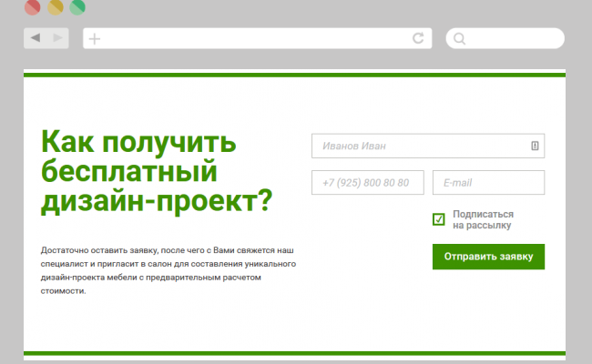This screenshot has width=592, height=364.
Task: Click the 'Подписаться на рассылку' label
Action: click(483, 219)
